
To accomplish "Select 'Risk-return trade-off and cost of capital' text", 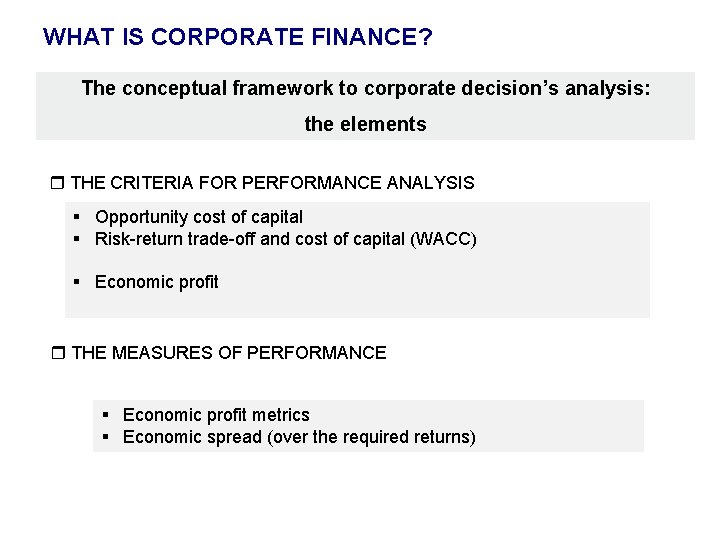I will 250,239.
